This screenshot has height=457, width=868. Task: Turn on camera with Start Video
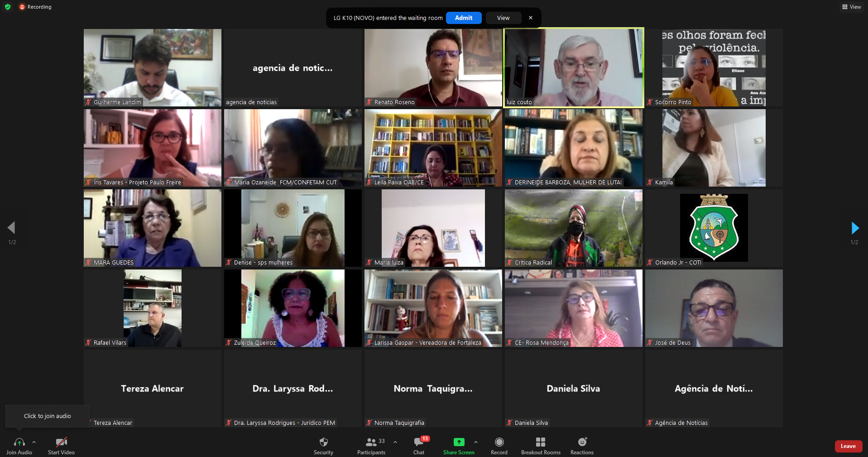click(x=61, y=442)
